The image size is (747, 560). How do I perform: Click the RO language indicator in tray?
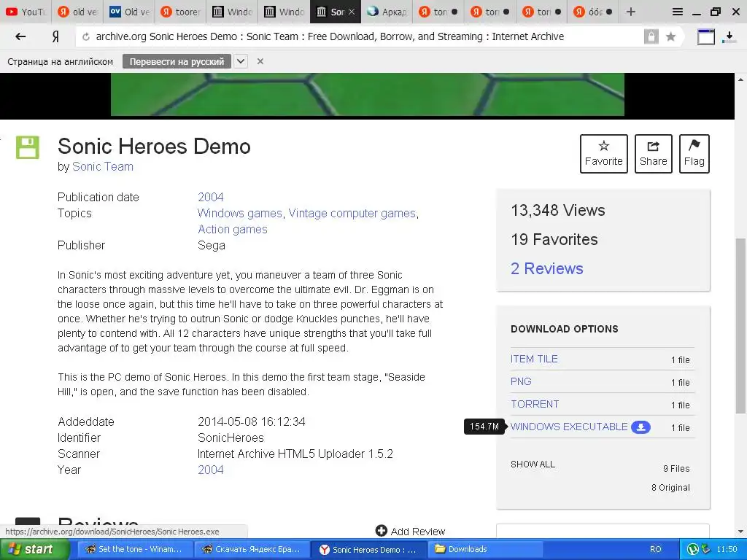pos(656,549)
